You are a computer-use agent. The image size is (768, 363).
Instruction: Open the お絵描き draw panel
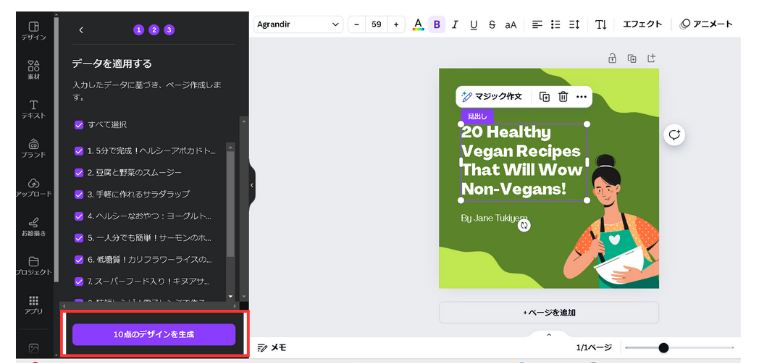pos(33,227)
